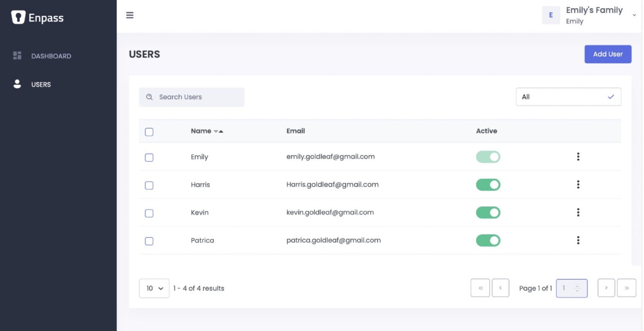This screenshot has height=331, width=644.
Task: Select the checkbox for Patrica
Action: pos(149,241)
